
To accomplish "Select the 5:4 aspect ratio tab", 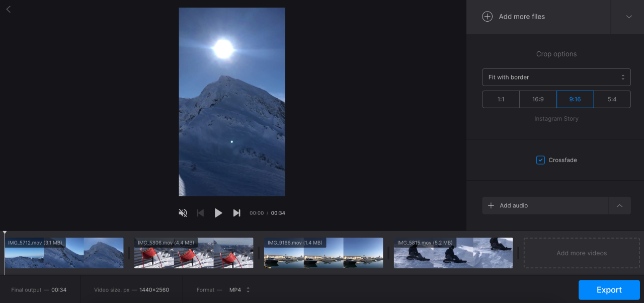I will (x=612, y=99).
